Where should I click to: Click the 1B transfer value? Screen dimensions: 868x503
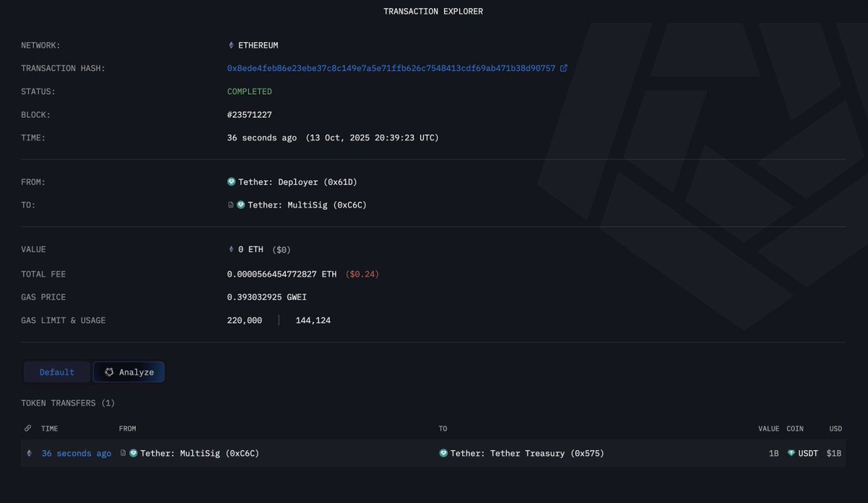click(773, 454)
